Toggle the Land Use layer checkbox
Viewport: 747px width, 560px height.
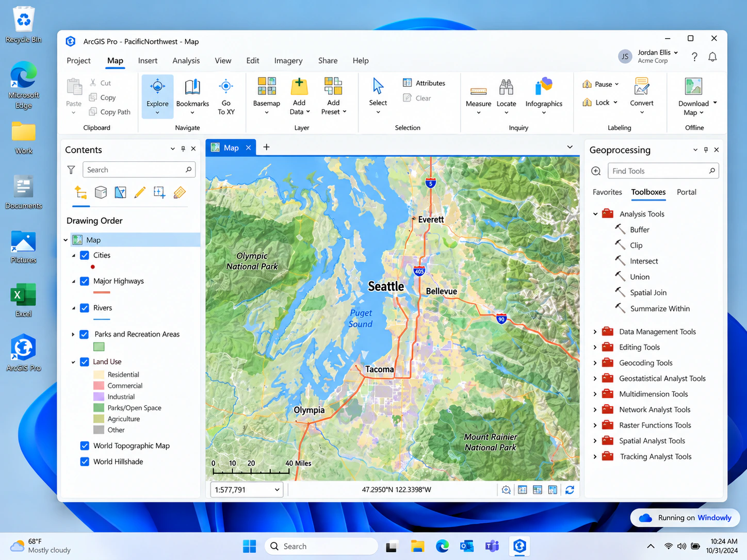click(85, 361)
